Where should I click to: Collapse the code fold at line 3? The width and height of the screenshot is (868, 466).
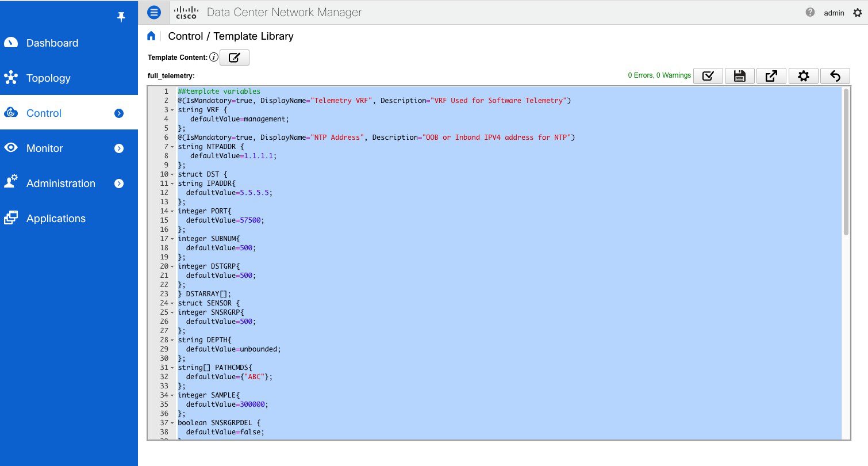coord(172,110)
